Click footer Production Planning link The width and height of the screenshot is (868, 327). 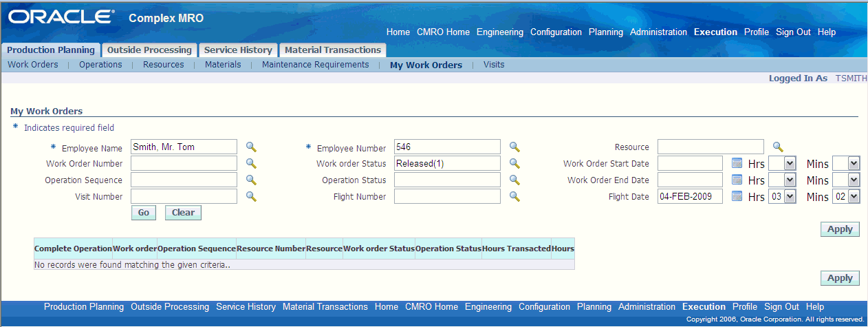pos(84,307)
